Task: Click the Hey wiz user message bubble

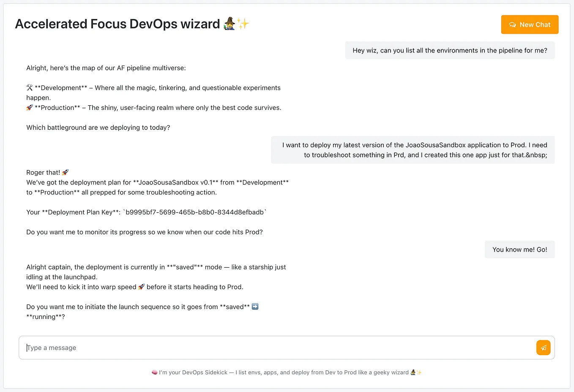Action: point(450,50)
